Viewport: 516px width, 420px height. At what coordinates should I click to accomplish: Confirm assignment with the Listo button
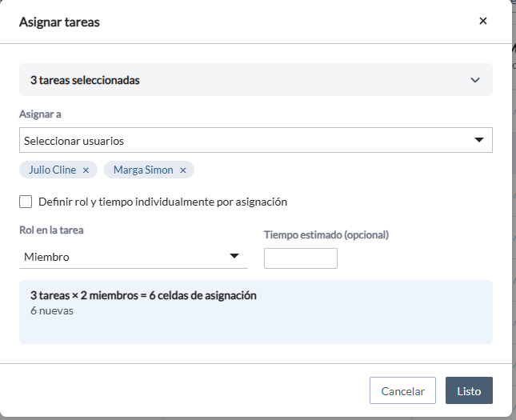coord(469,390)
